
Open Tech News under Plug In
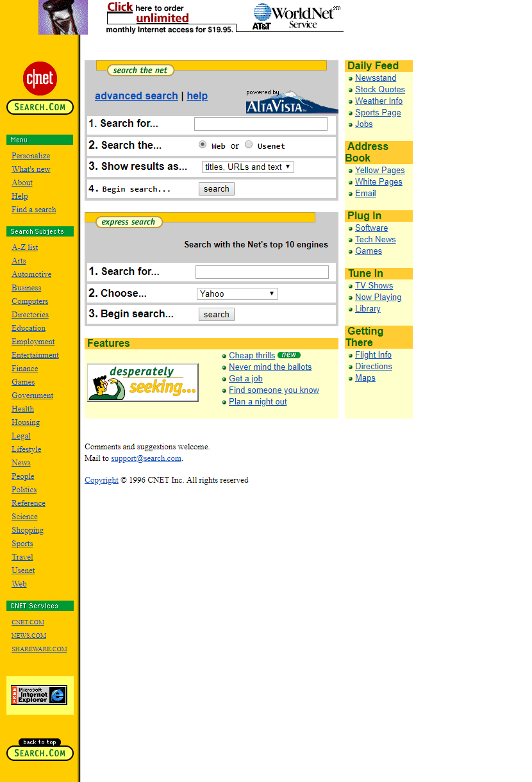pos(376,240)
